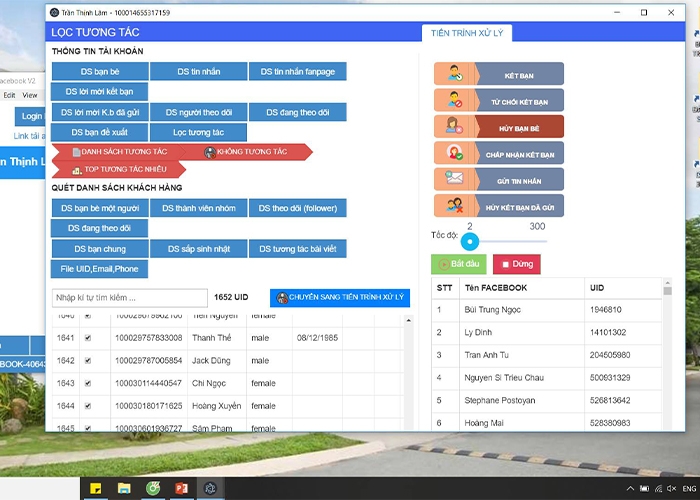Click the DS lời mời K.b đã gửi button
700x500 pixels.
(x=100, y=112)
